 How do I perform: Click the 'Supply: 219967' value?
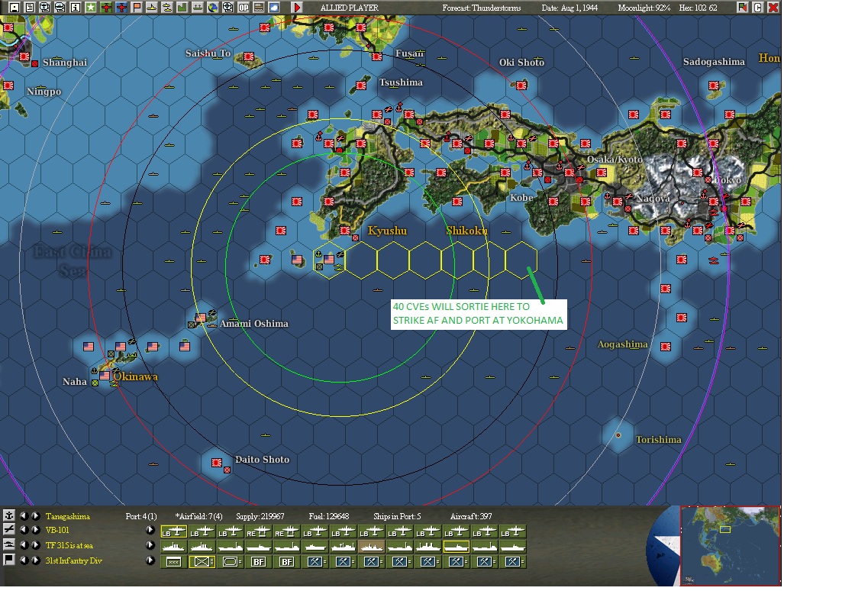260,516
